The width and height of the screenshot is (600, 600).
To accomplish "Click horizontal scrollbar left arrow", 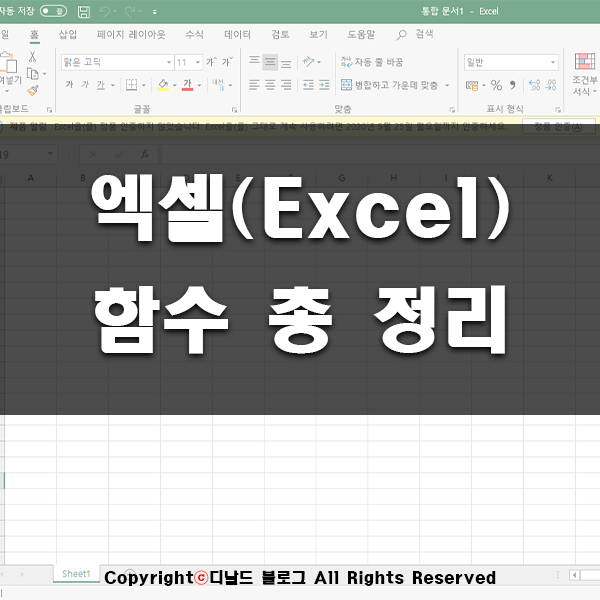I will tap(574, 575).
